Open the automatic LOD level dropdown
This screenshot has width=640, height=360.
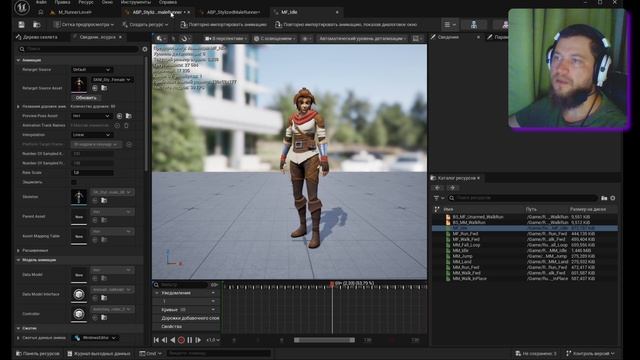coord(362,38)
